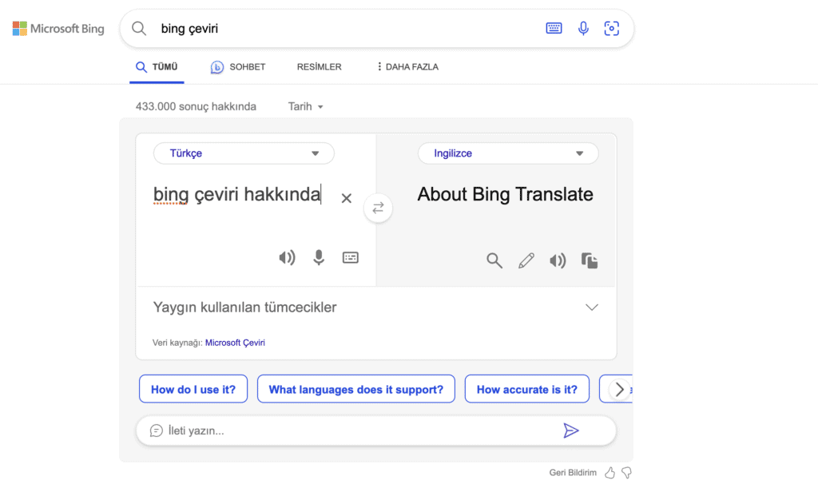
Task: Listen to the Turkish source text
Action: pos(287,257)
